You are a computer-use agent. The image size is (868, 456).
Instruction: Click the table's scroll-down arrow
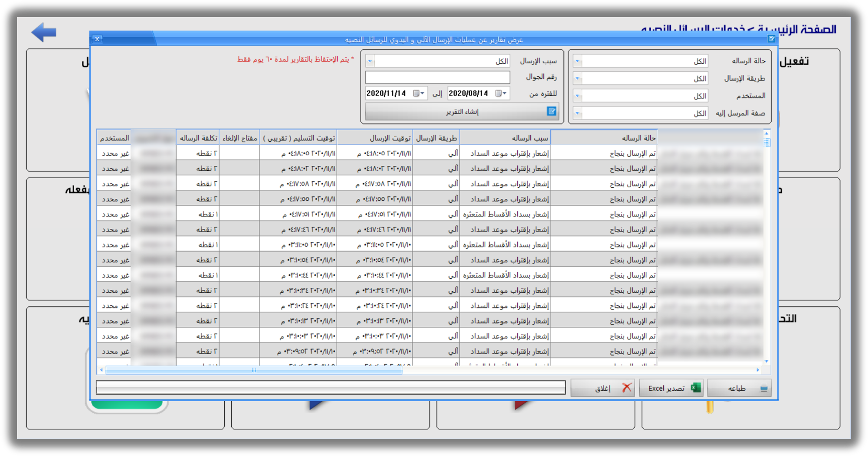point(767,362)
